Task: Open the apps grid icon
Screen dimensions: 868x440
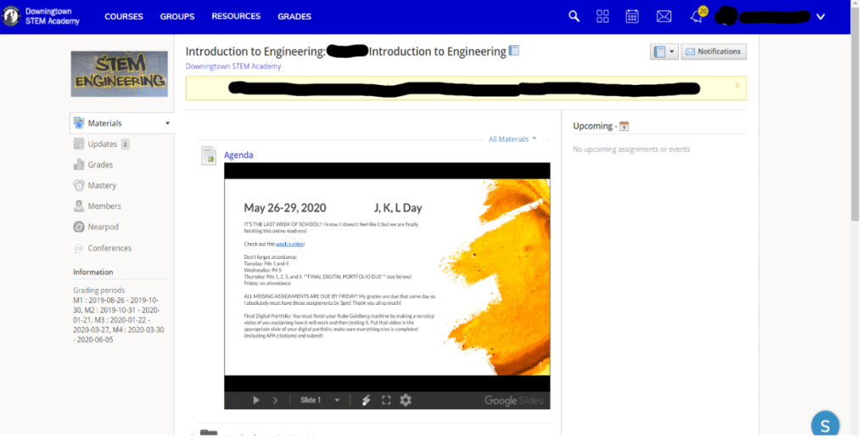Action: coord(602,16)
